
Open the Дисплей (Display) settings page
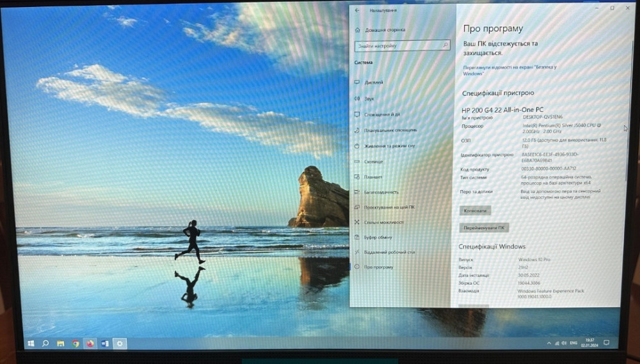click(374, 83)
